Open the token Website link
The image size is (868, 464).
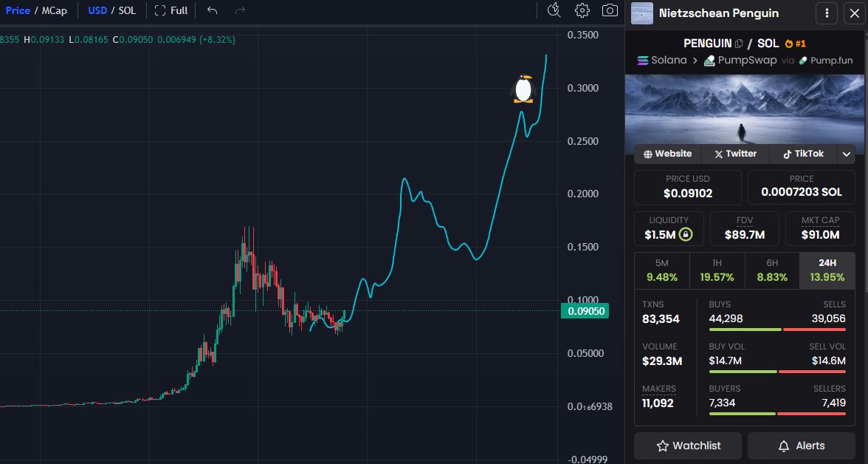667,154
